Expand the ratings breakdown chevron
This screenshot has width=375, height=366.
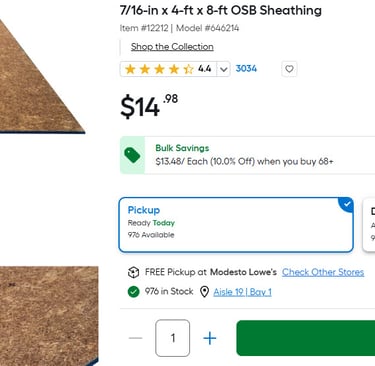[x=223, y=69]
